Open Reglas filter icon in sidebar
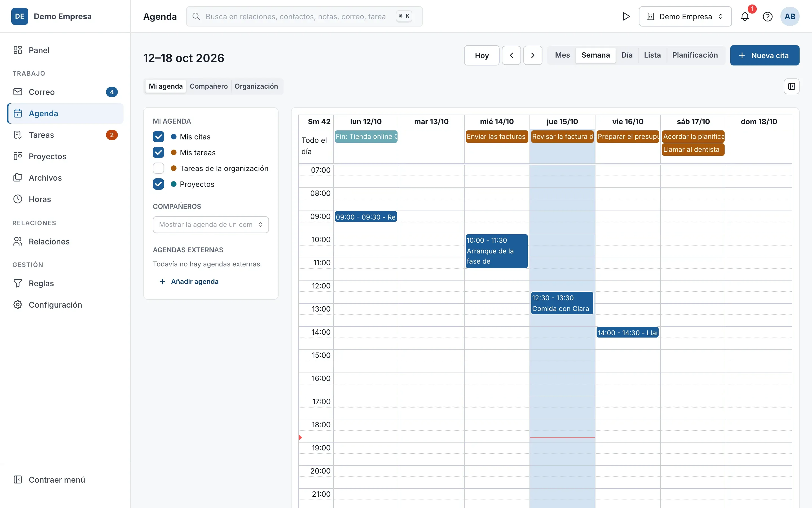 pos(17,283)
